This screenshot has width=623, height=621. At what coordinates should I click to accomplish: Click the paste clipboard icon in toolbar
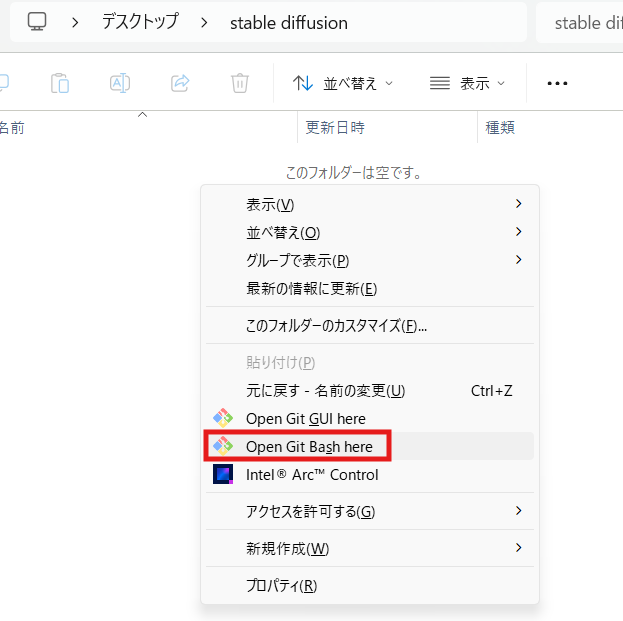click(60, 83)
